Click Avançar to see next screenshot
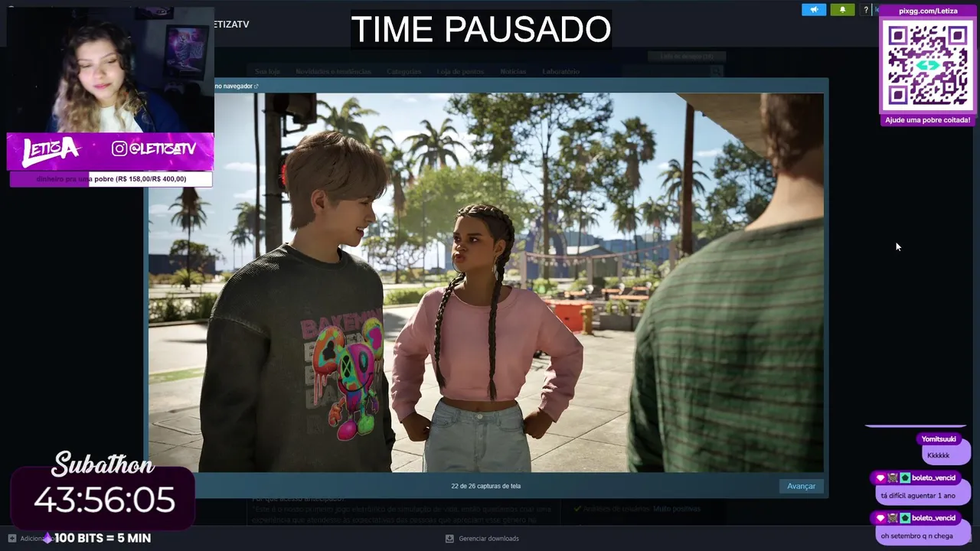Screen dimensions: 980x551 801,486
